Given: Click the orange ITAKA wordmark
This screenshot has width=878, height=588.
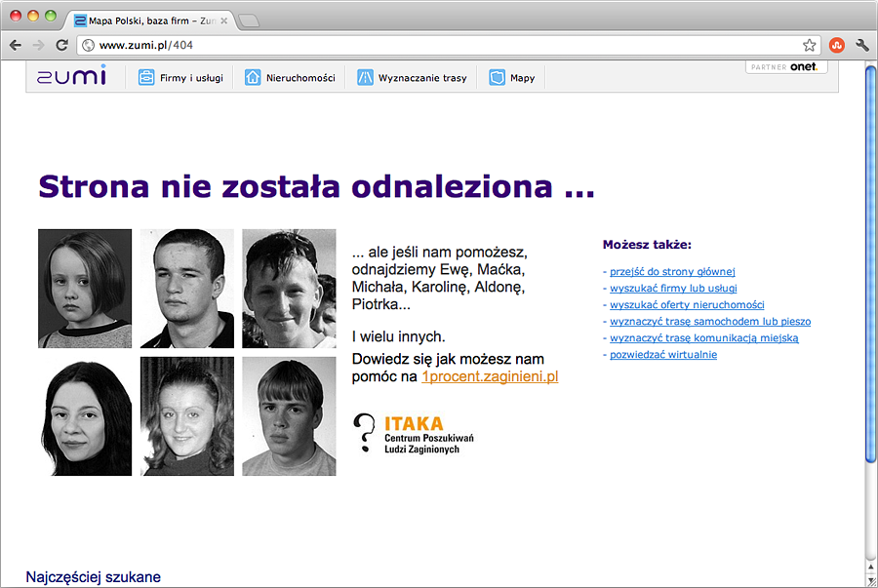Looking at the screenshot, I should click(414, 423).
